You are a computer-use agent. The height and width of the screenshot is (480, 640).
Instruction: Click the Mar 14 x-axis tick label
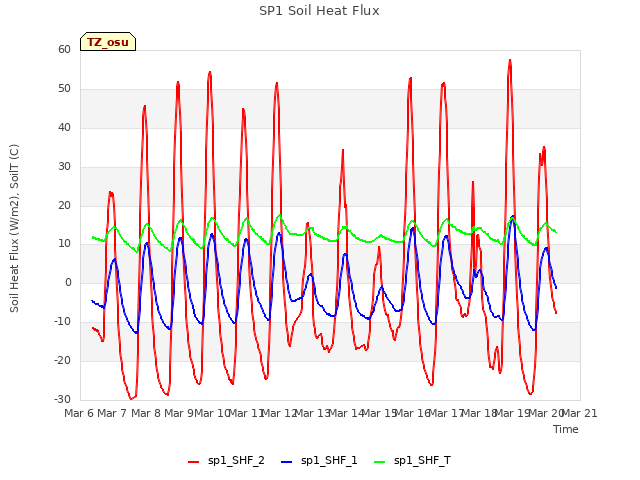(346, 413)
